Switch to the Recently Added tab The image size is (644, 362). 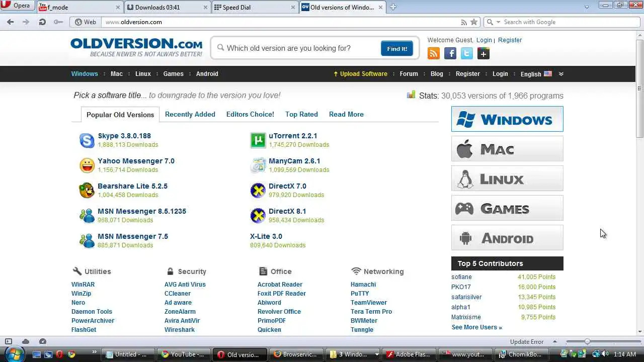190,114
